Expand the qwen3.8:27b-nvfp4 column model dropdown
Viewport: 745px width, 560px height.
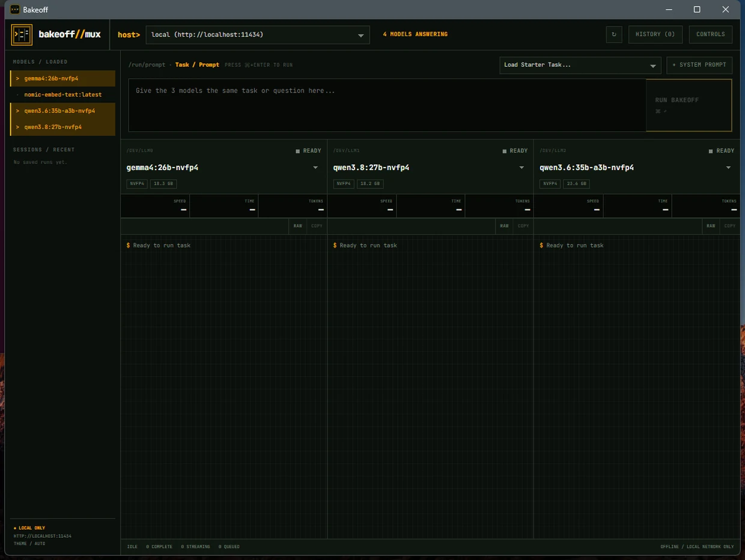pyautogui.click(x=521, y=168)
